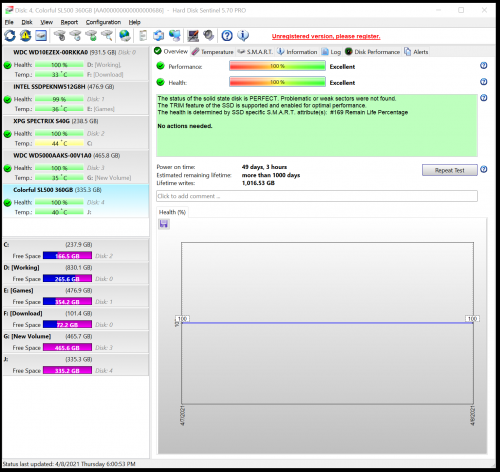Click the help icon beside Performance rating
Image resolution: width=500 pixels, height=472 pixels.
click(484, 66)
